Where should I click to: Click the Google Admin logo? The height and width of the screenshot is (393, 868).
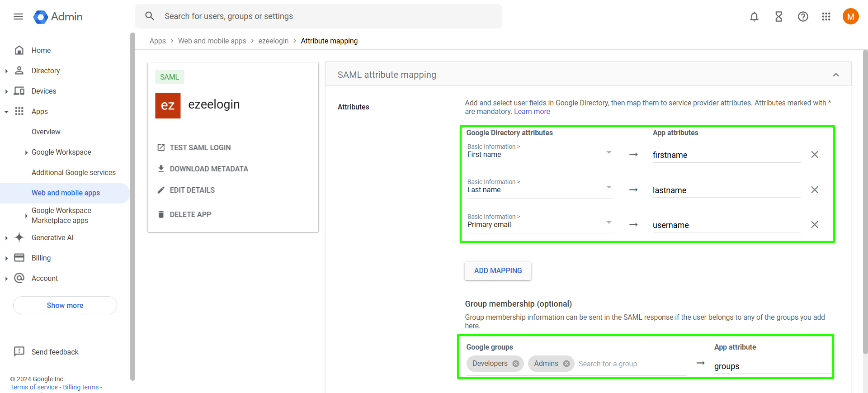click(58, 17)
